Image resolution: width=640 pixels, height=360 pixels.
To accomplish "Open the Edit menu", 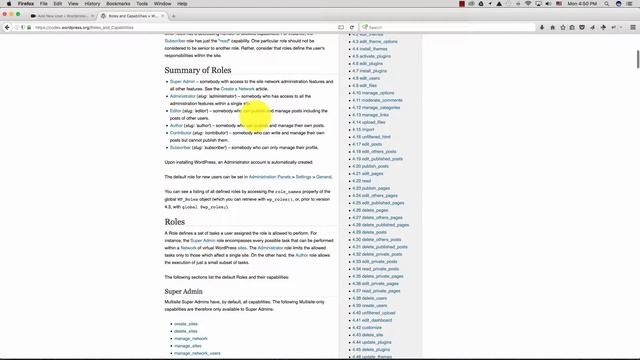I will tap(58, 4).
